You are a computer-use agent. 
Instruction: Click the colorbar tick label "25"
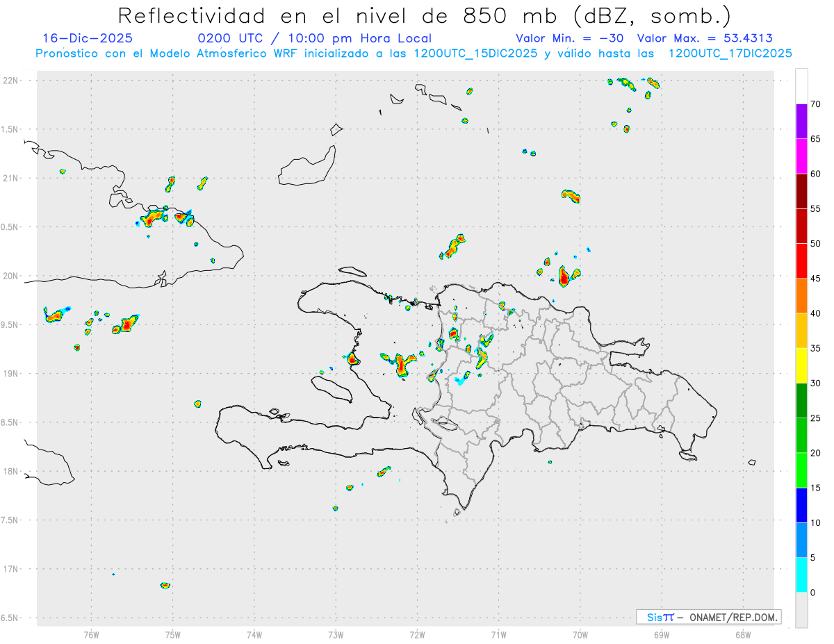[x=816, y=418]
